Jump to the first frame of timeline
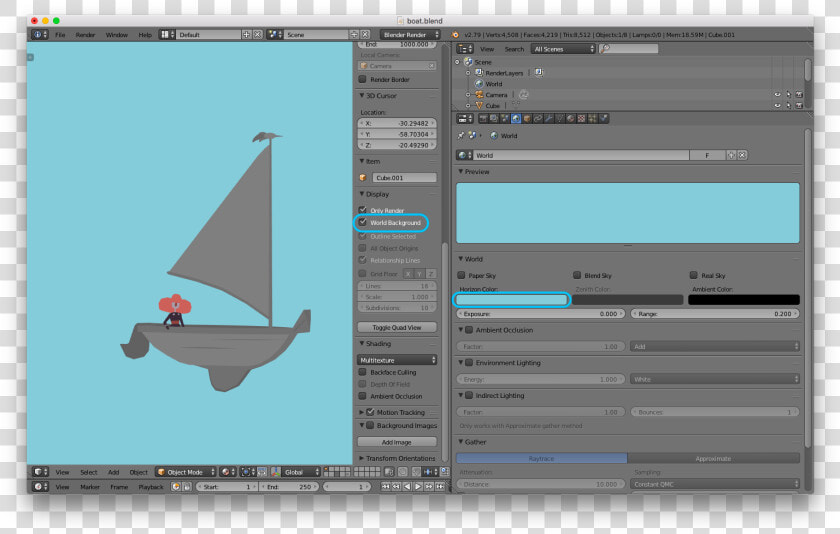This screenshot has width=840, height=534. point(386,486)
